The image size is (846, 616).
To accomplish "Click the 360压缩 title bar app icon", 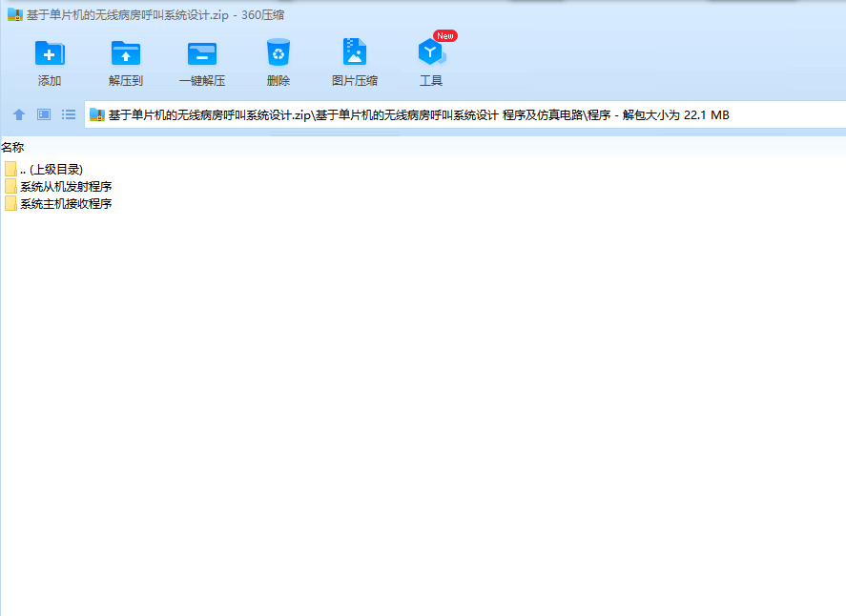I will (15, 14).
